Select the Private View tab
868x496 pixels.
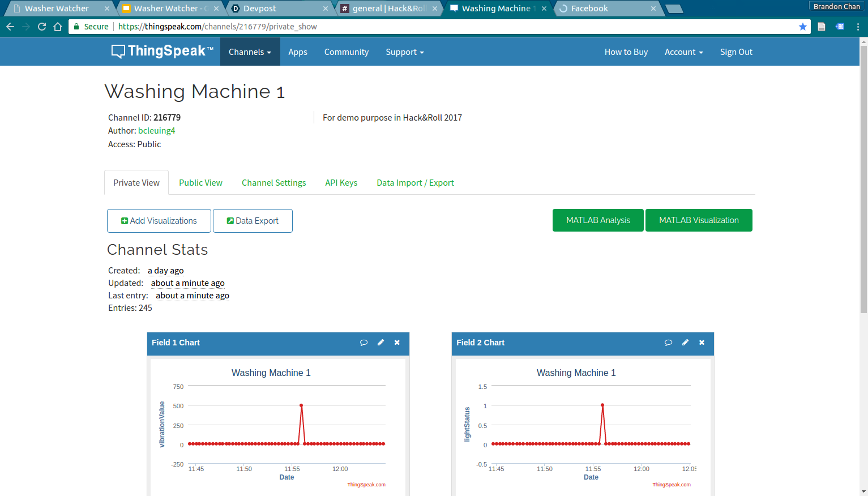point(136,182)
